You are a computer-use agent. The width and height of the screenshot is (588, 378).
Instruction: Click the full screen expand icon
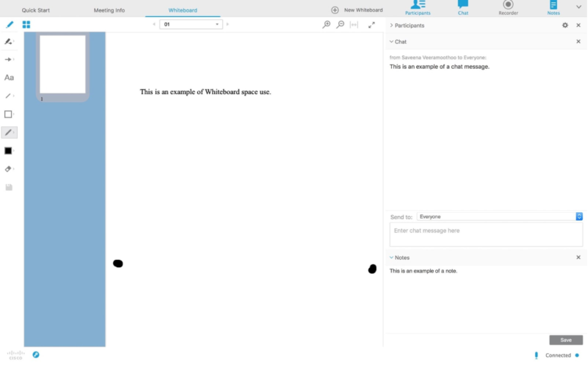point(372,25)
